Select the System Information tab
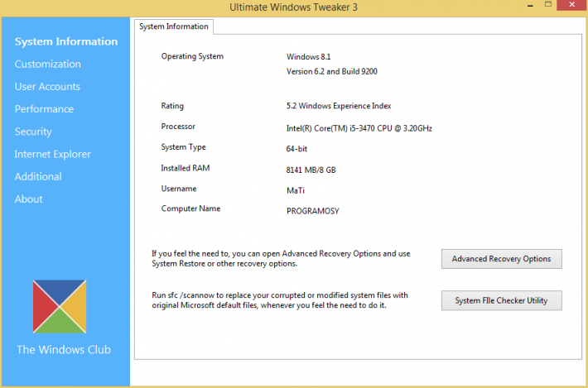 [174, 26]
